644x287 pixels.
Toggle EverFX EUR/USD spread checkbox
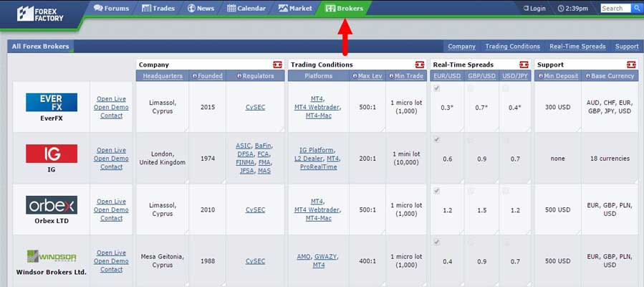pos(436,88)
